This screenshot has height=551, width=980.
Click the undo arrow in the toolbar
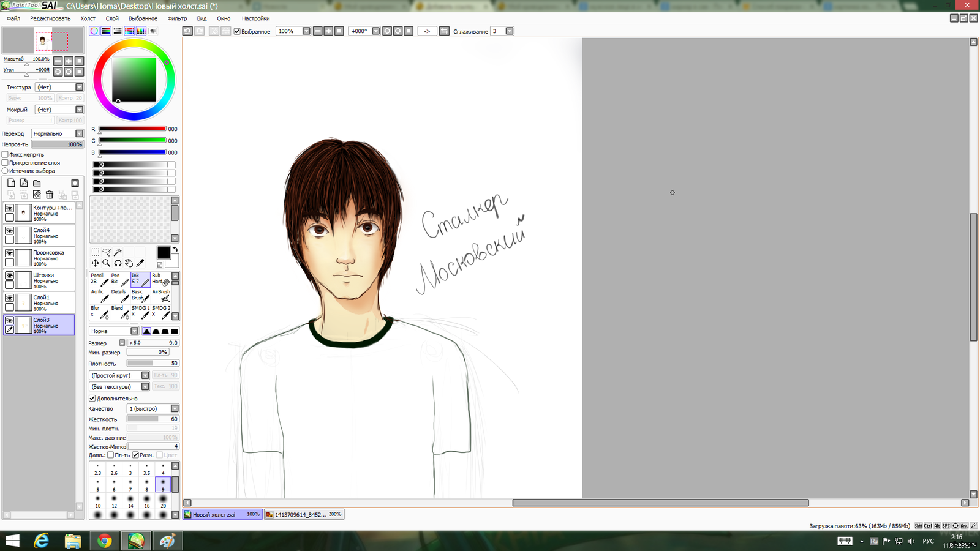point(187,31)
